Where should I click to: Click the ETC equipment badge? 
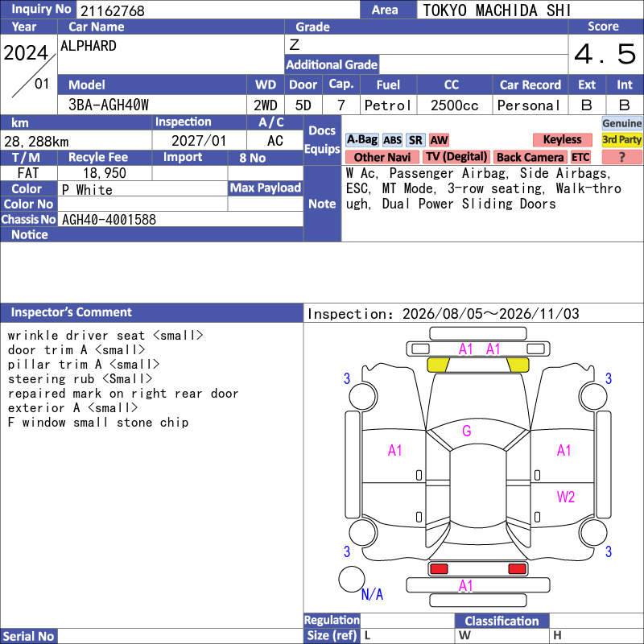580,157
